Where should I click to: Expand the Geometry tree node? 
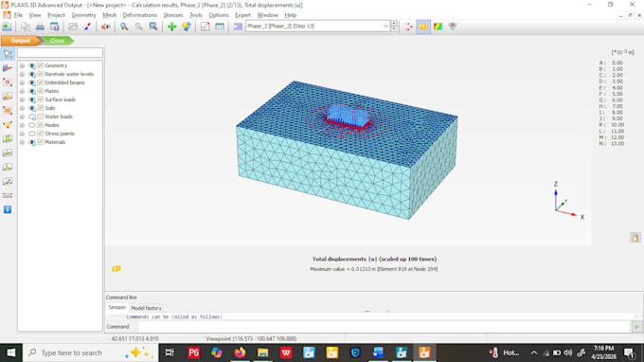click(x=22, y=65)
